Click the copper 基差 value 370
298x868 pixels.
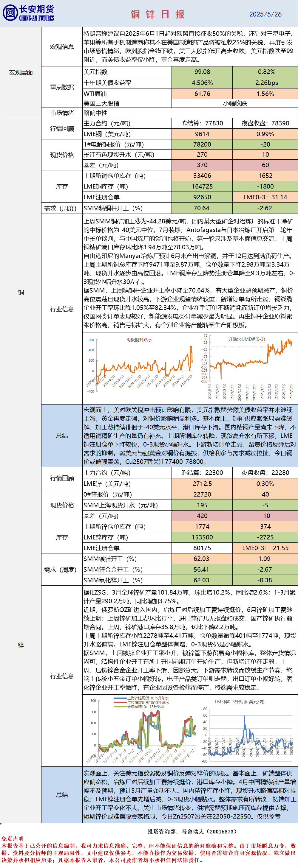pyautogui.click(x=202, y=165)
